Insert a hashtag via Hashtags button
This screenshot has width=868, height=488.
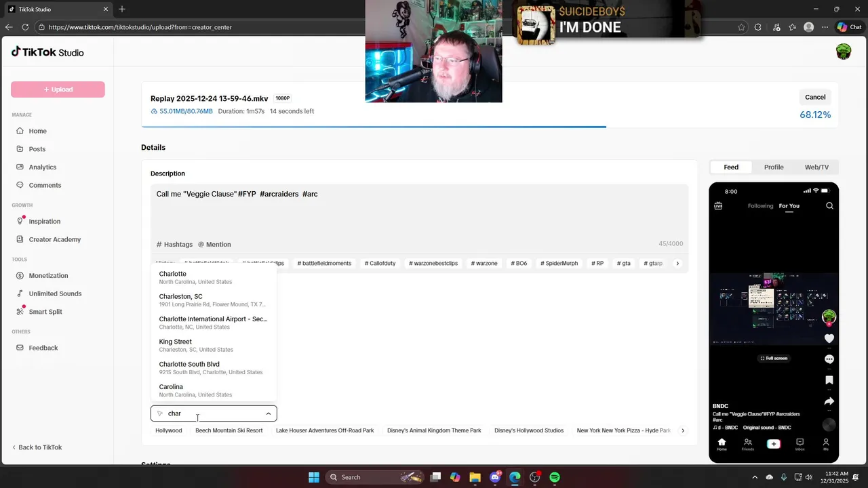(174, 244)
